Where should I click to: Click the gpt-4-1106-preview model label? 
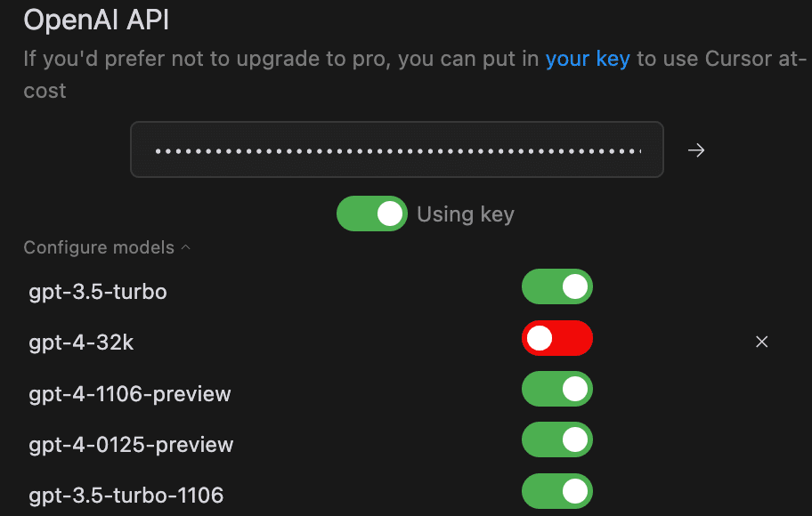[130, 393]
